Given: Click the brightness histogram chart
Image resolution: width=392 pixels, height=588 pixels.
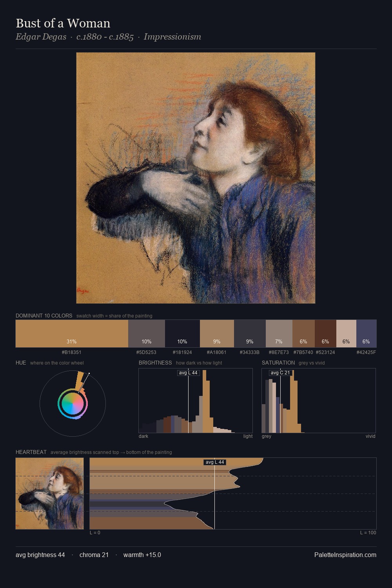Looking at the screenshot, I should [x=196, y=401].
